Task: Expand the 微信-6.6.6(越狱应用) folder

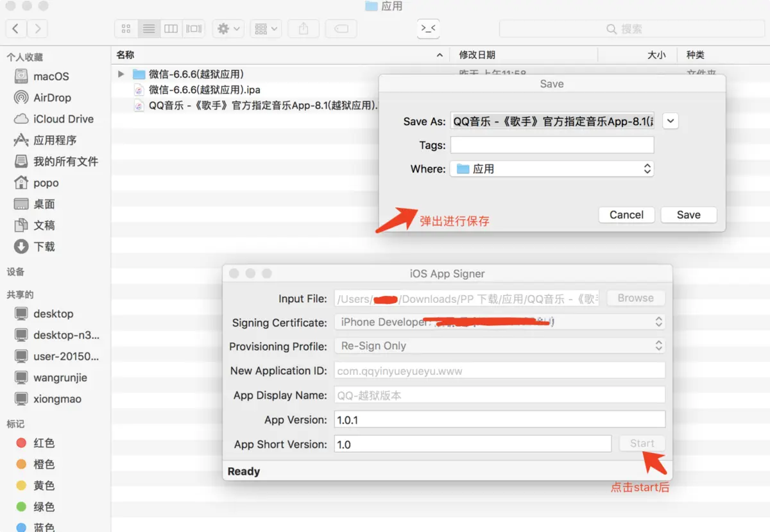Action: click(121, 74)
